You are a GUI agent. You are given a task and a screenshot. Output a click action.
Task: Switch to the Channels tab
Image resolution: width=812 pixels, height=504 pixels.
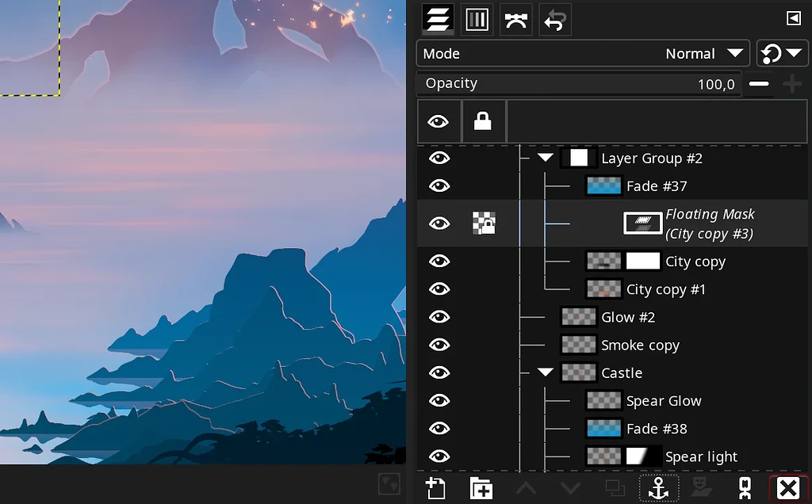pyautogui.click(x=477, y=19)
